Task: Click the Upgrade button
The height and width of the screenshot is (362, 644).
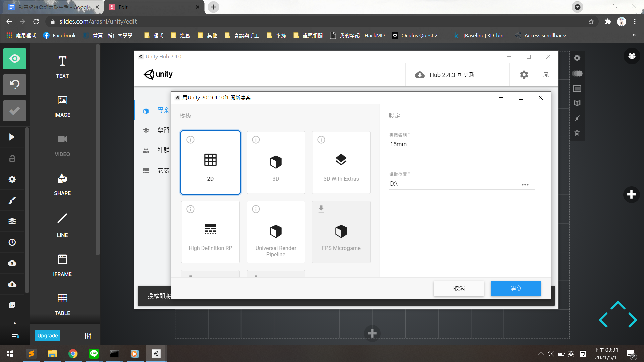Action: 47,335
